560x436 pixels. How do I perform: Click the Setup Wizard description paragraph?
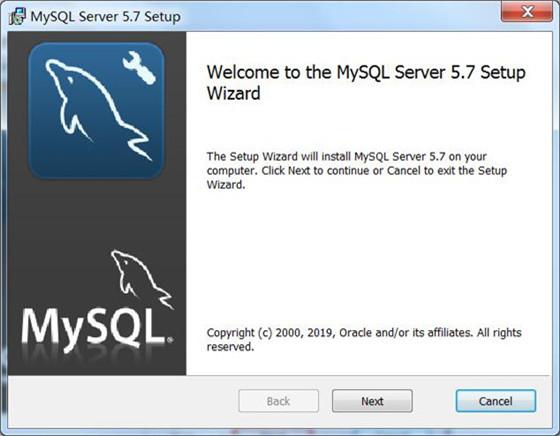pyautogui.click(x=357, y=170)
